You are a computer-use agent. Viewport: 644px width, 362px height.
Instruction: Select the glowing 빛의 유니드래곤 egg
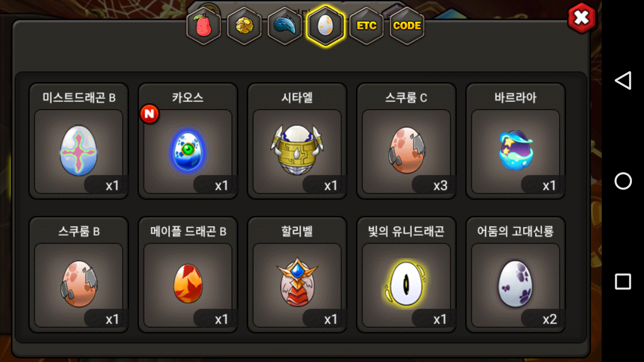coord(406,275)
